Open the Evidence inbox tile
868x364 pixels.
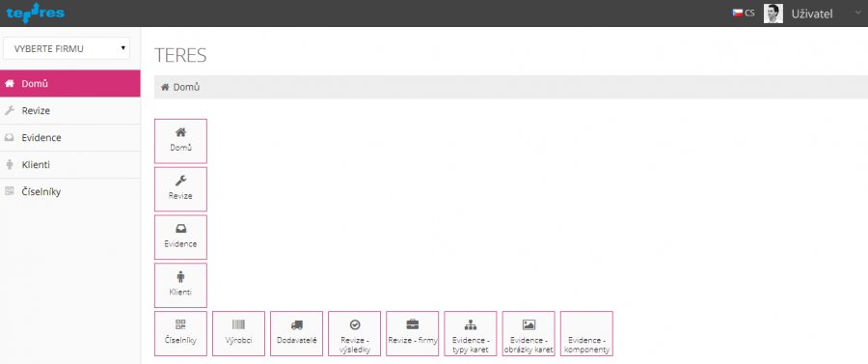click(x=180, y=238)
